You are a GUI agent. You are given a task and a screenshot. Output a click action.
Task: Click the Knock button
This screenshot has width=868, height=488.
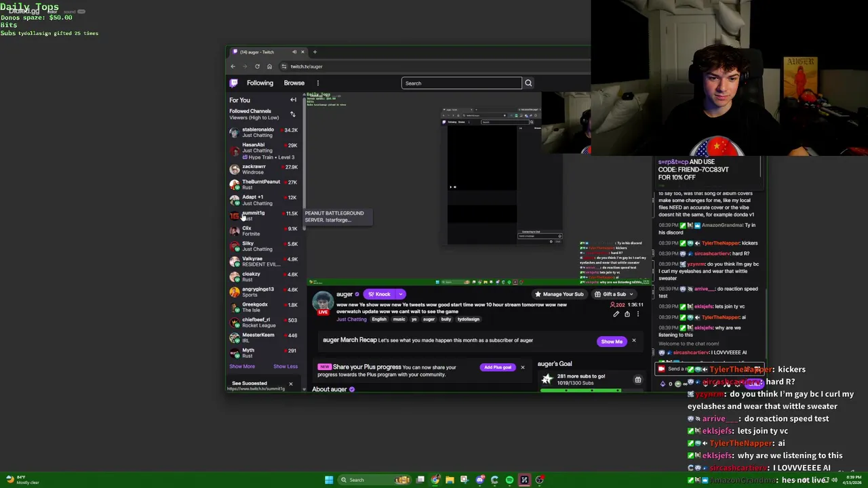click(380, 294)
